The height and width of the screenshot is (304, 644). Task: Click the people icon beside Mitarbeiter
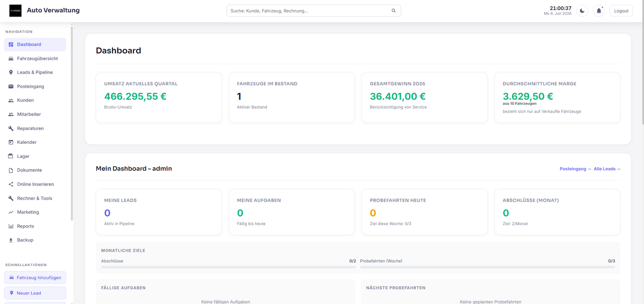(x=11, y=114)
